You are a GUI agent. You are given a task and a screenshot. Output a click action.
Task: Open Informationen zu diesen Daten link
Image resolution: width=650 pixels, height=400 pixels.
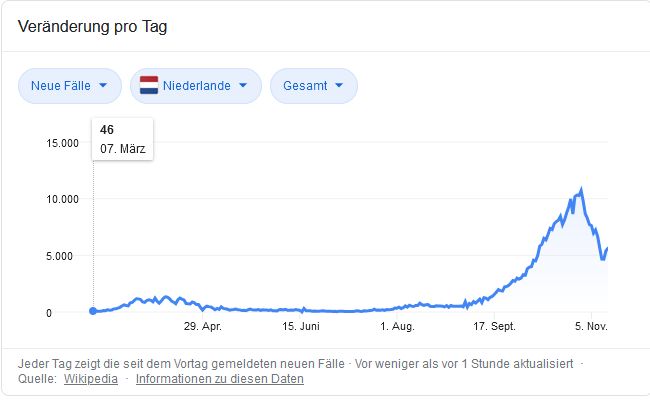(220, 379)
